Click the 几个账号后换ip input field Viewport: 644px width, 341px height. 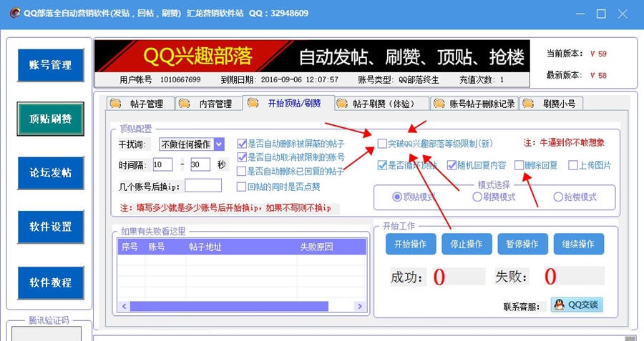(x=203, y=186)
